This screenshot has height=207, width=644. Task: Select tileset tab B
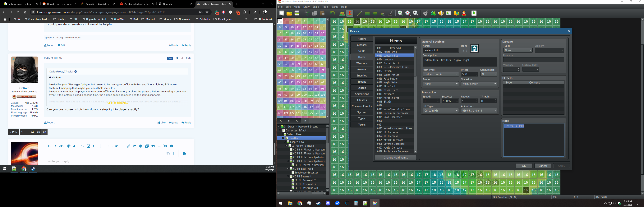coord(289,121)
